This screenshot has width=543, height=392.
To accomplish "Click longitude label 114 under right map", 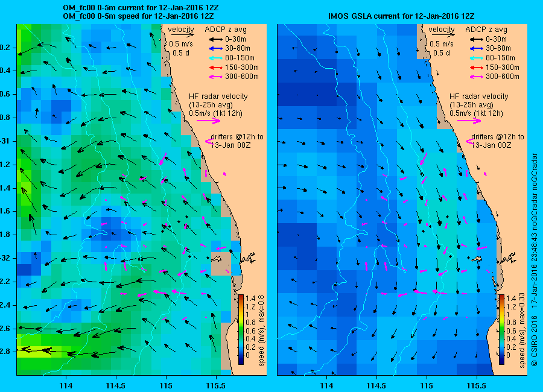I will [x=326, y=386].
